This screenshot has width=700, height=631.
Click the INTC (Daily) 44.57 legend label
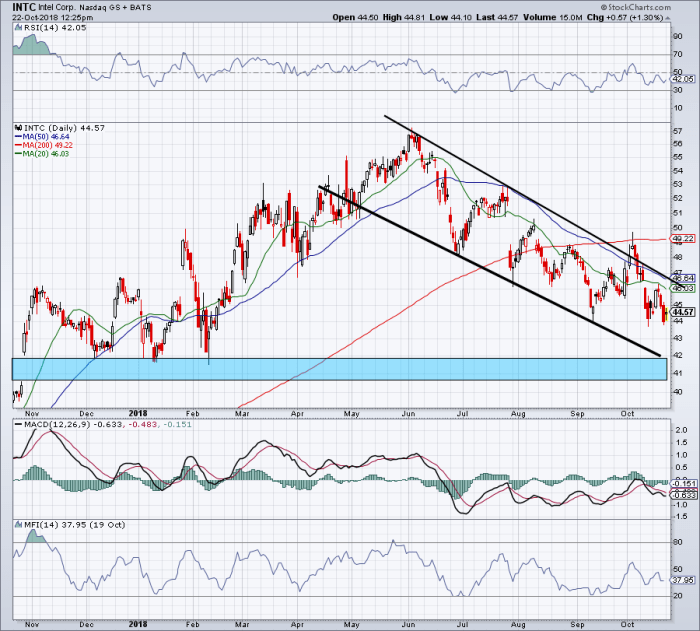point(64,128)
